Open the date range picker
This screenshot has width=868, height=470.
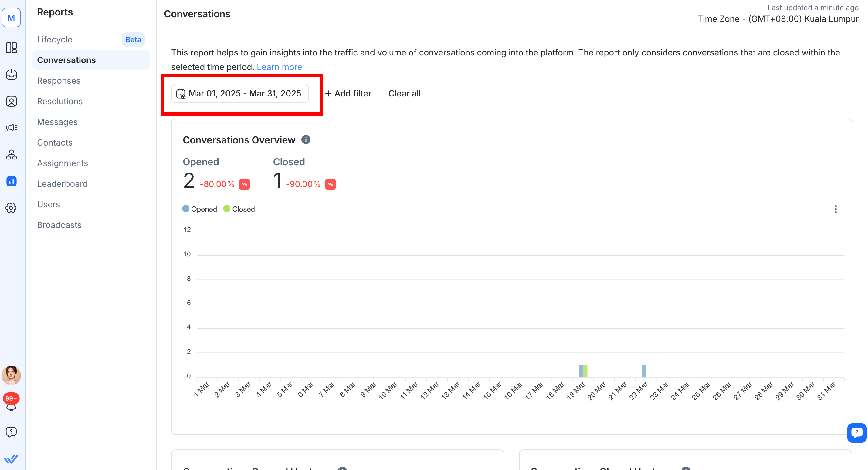[240, 94]
